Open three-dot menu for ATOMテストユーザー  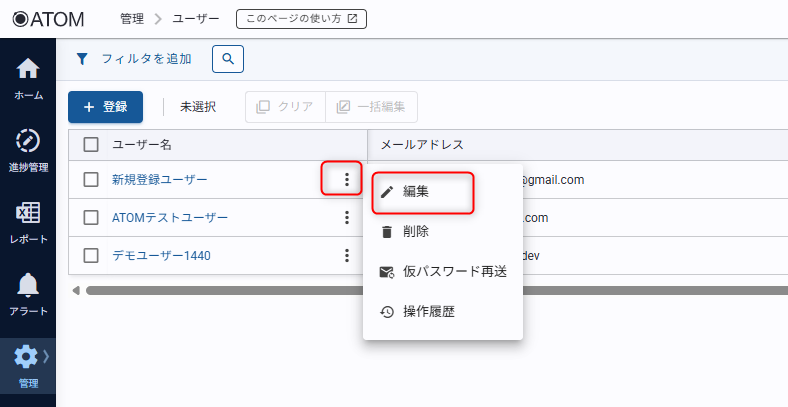coord(346,218)
